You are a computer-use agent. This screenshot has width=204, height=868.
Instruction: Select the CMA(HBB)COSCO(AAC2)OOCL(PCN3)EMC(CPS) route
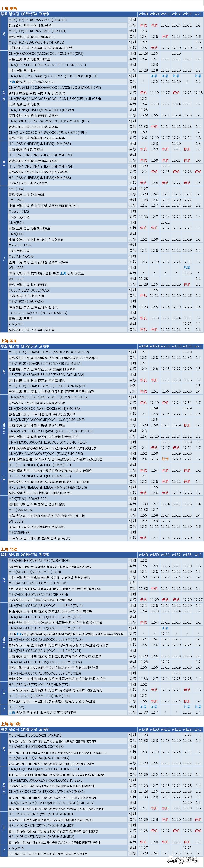(46, 54)
